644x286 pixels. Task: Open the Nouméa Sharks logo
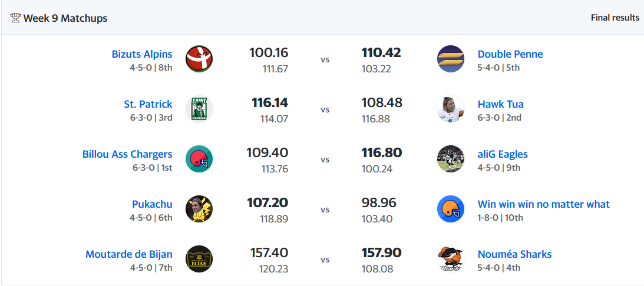(x=451, y=259)
